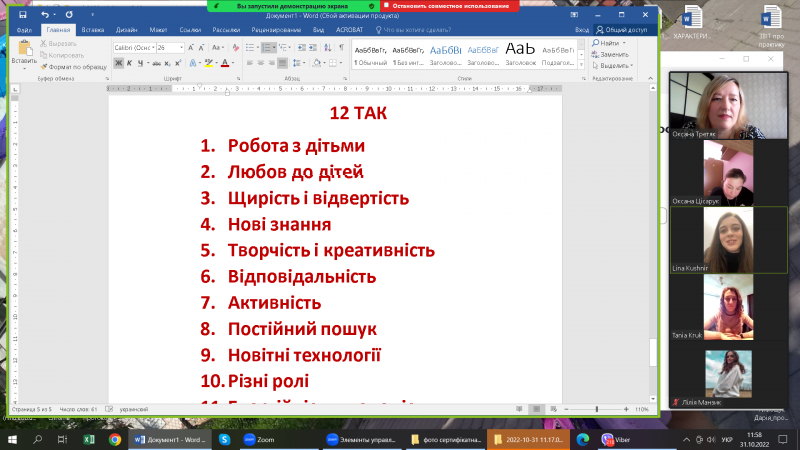Toggle justified text alignment
Image resolution: width=800 pixels, height=450 pixels.
[x=282, y=63]
